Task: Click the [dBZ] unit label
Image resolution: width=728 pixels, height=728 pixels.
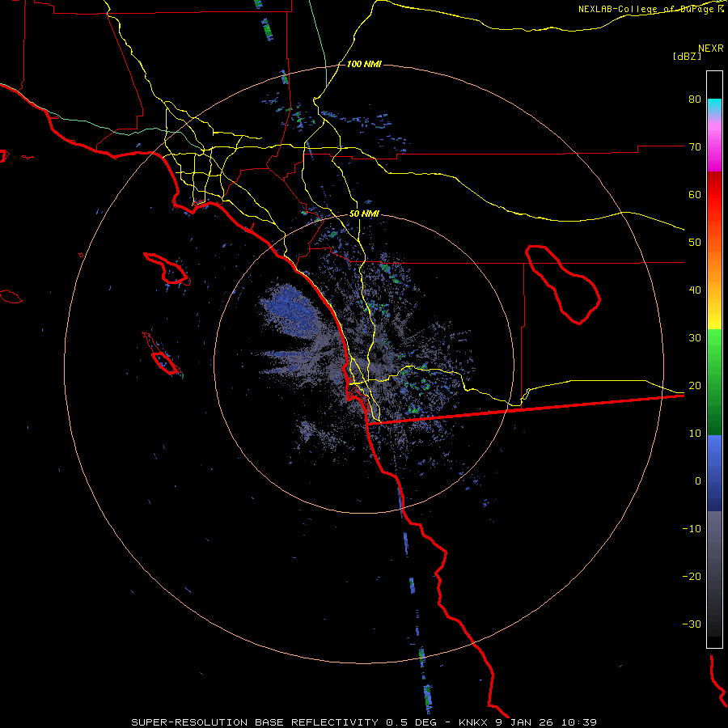Action: (687, 56)
